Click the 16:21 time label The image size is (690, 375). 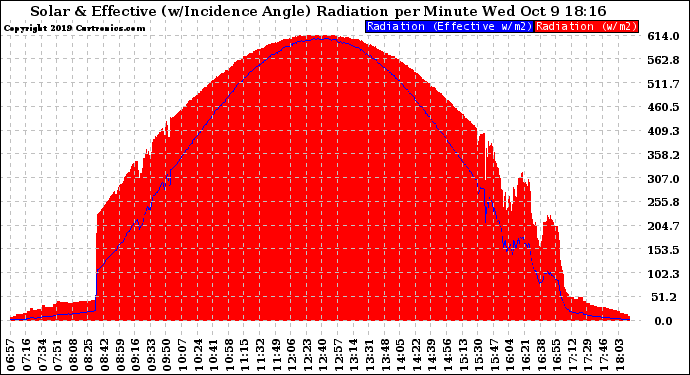(x=526, y=355)
